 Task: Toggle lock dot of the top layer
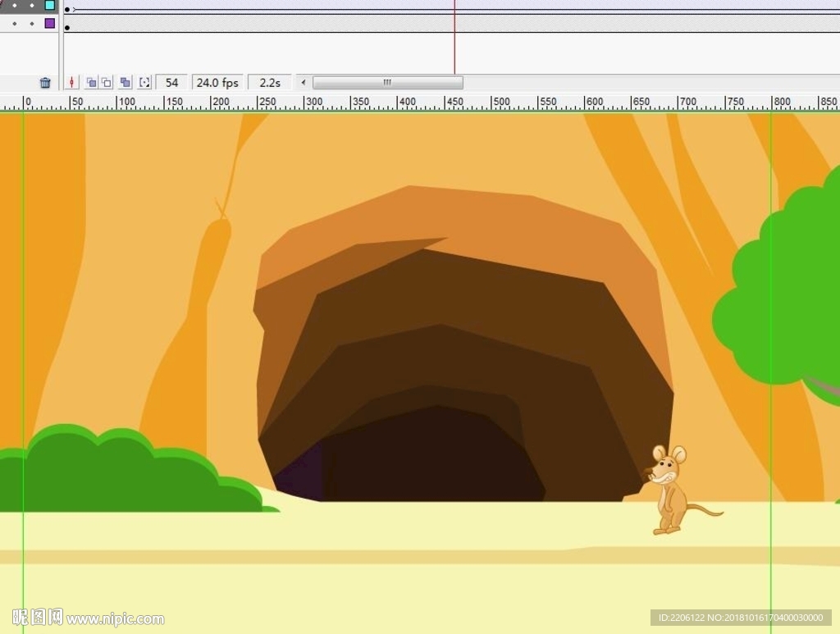point(32,5)
